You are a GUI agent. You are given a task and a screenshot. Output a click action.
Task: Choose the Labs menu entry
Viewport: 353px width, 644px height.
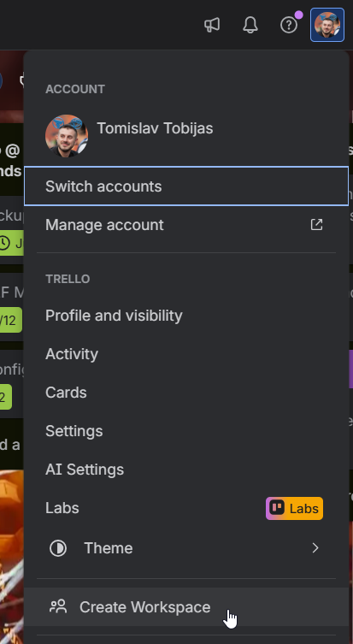186,508
